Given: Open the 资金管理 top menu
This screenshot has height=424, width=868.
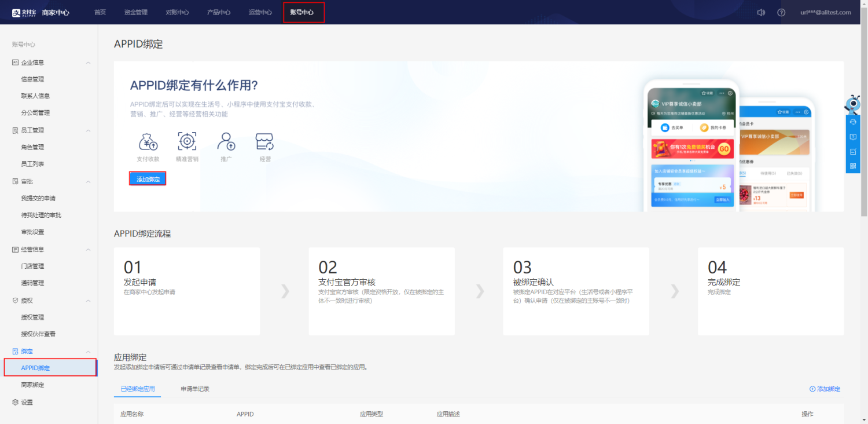Looking at the screenshot, I should (136, 12).
